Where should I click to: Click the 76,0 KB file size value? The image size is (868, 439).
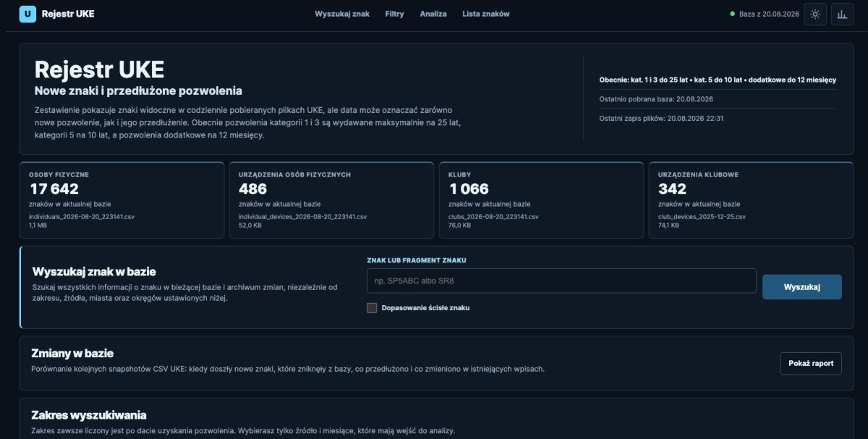459,226
